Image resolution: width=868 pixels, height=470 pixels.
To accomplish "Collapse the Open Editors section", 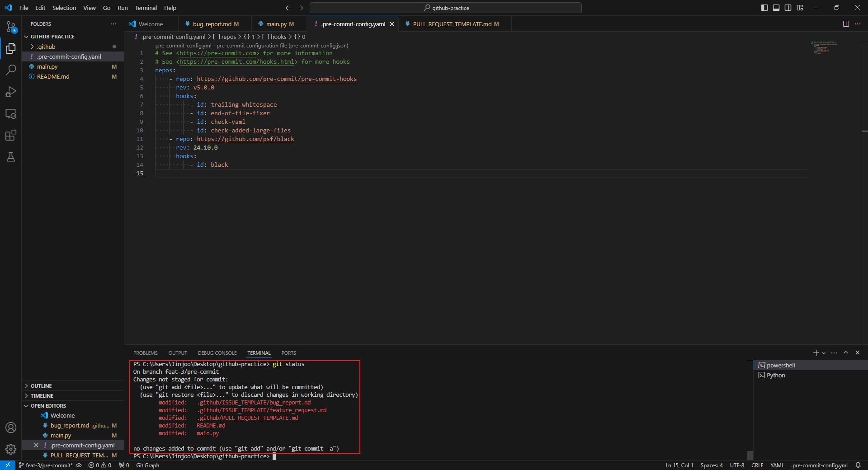I will pos(73,406).
